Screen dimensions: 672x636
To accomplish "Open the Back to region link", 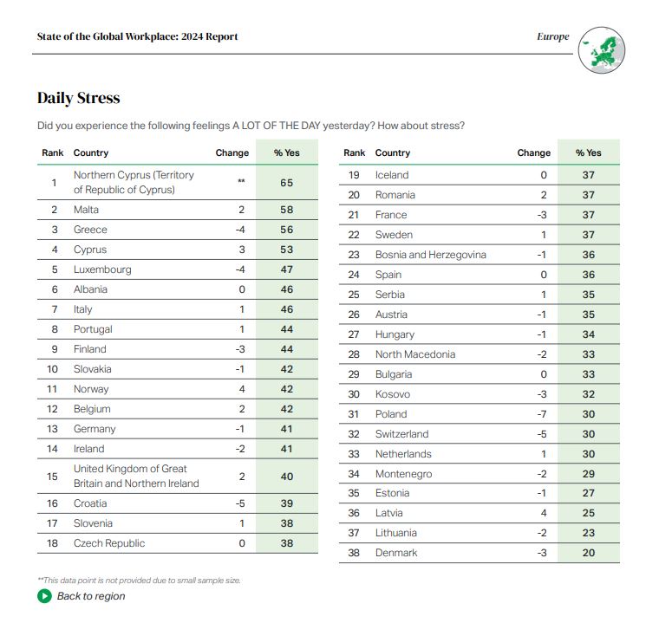I will coord(90,596).
